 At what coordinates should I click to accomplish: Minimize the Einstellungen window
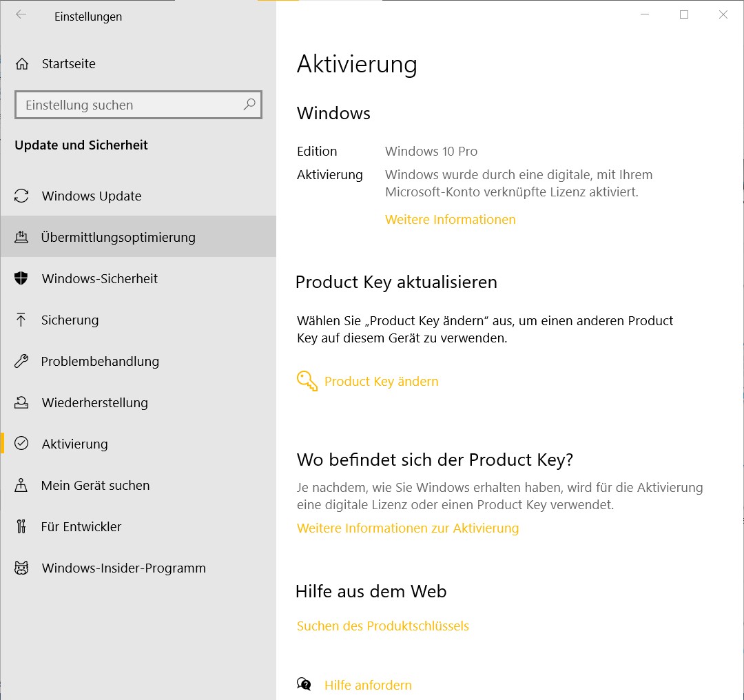644,14
